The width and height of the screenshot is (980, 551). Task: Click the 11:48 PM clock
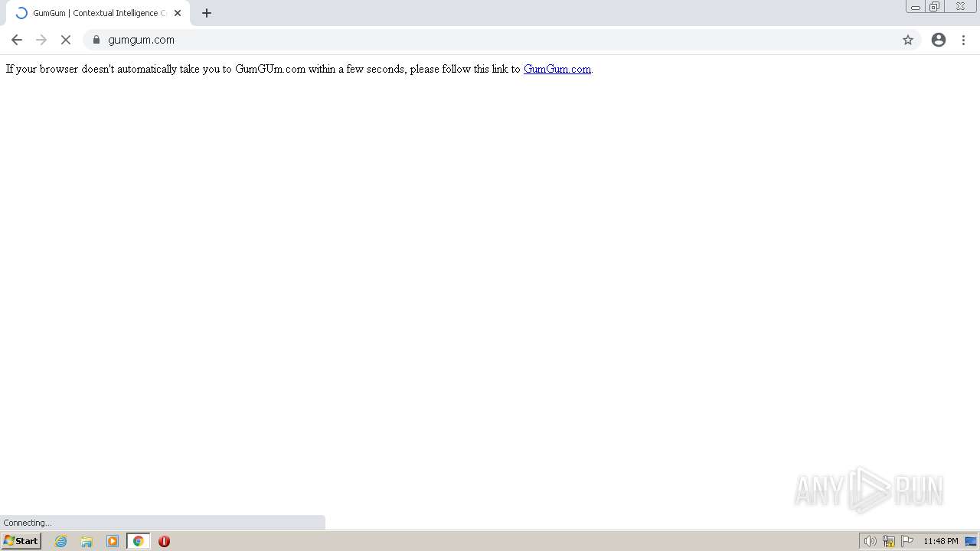pyautogui.click(x=940, y=541)
